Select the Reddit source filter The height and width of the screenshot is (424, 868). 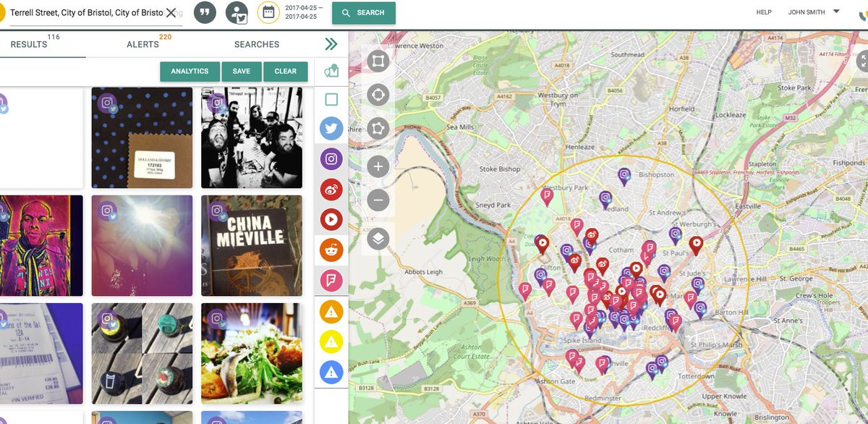click(331, 250)
